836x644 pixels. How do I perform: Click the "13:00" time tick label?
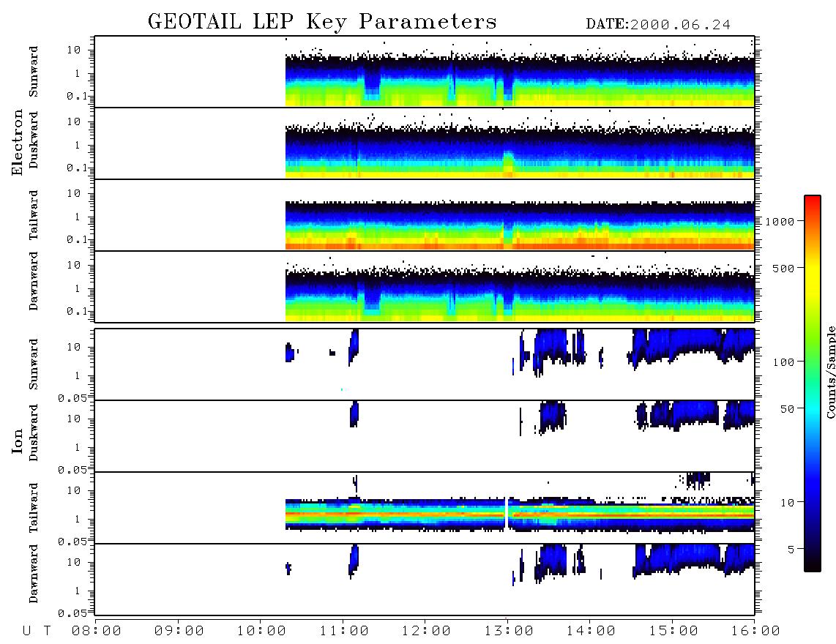click(509, 631)
